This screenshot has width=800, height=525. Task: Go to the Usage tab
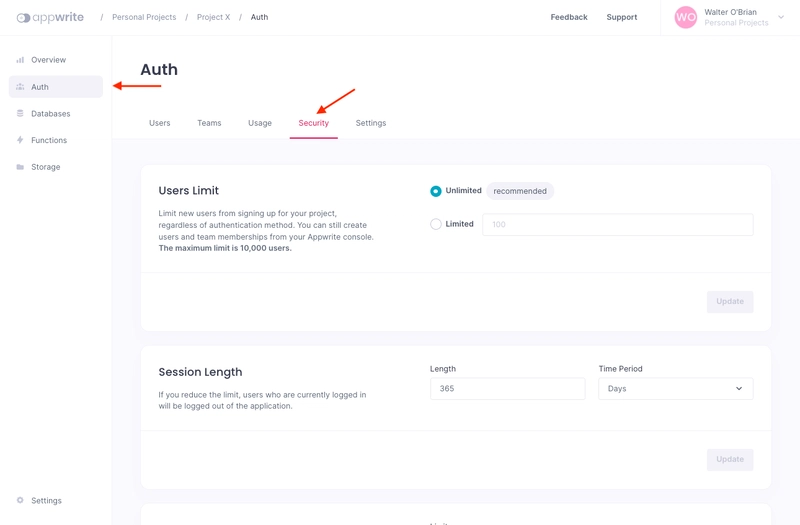(260, 123)
